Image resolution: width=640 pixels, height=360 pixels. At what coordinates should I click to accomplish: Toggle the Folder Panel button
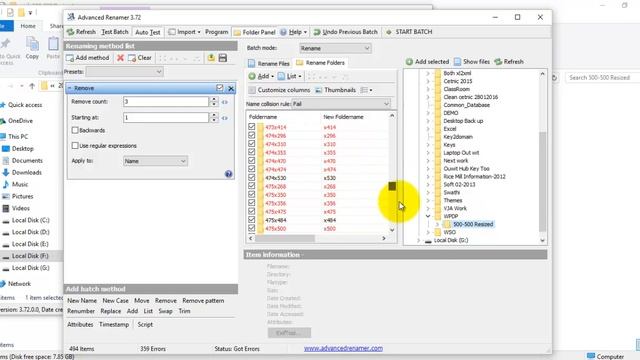255,32
